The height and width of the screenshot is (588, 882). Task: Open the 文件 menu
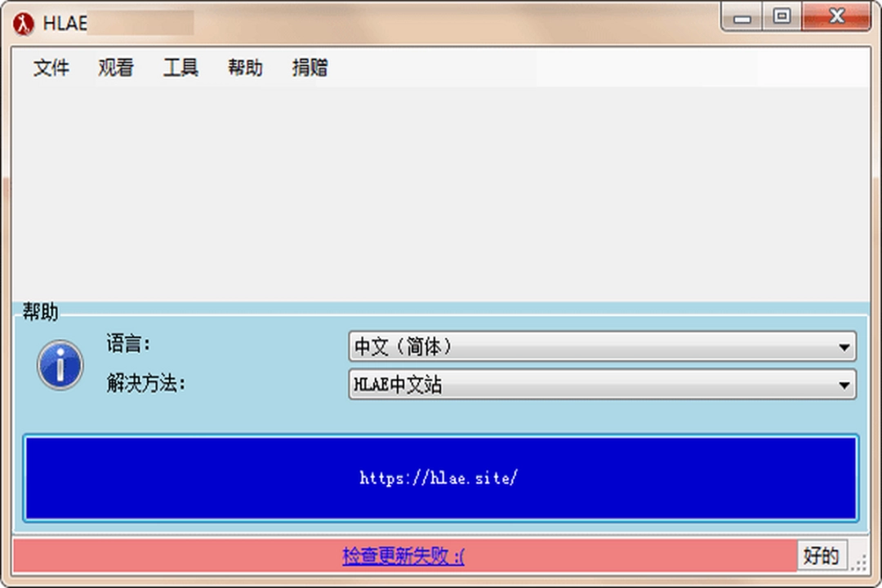tap(51, 68)
